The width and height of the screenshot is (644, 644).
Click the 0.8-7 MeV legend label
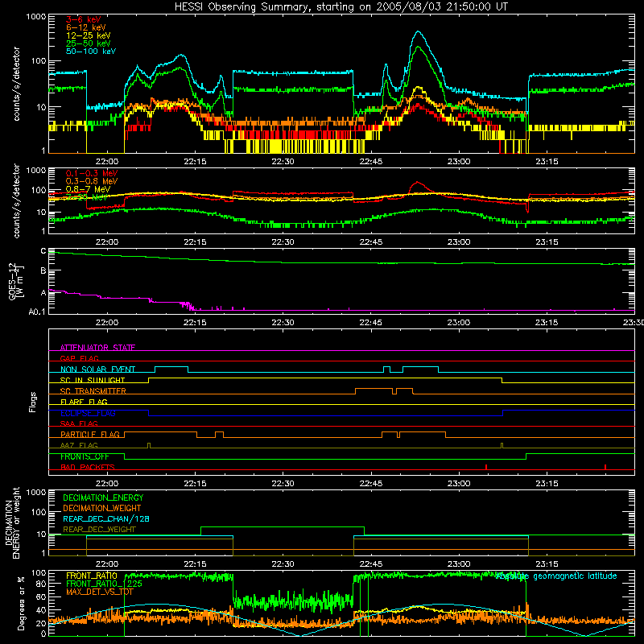click(88, 189)
